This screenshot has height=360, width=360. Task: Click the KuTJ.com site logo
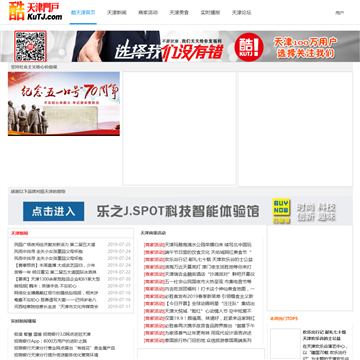pos(35,11)
